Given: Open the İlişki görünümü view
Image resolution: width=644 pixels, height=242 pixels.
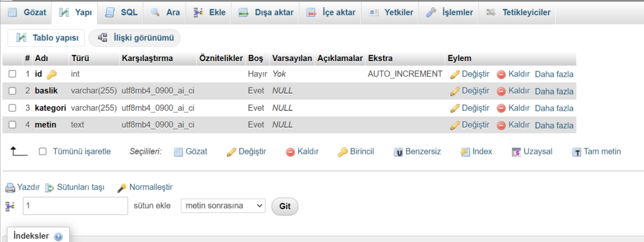Looking at the screenshot, I should coord(135,38).
